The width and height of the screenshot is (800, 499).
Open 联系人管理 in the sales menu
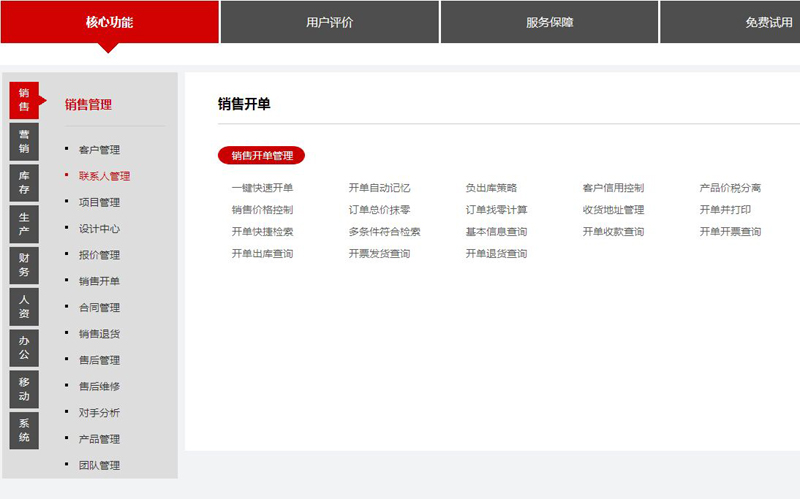(104, 176)
